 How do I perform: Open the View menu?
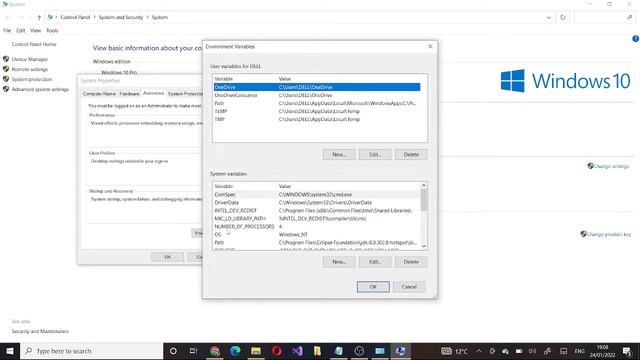point(36,31)
